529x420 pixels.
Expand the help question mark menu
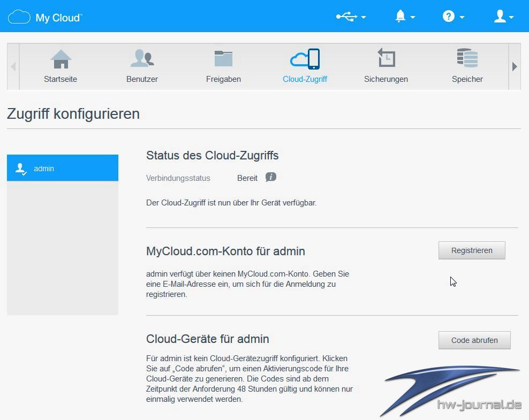[x=453, y=17]
